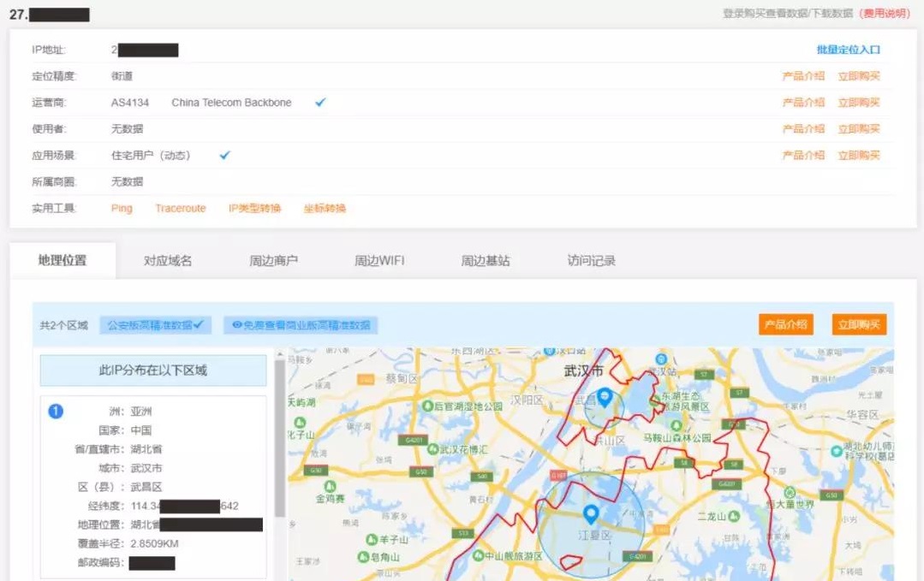924x581 pixels.
Task: Click the 蔡甸区 label on the map
Action: (x=402, y=378)
